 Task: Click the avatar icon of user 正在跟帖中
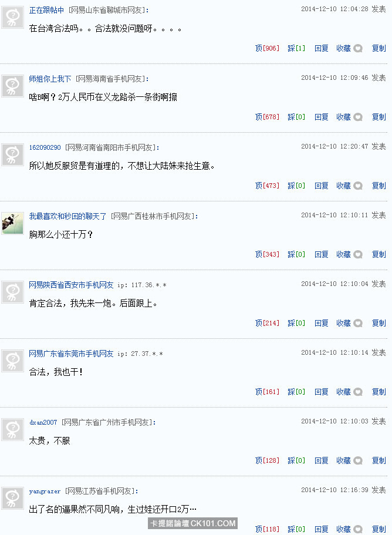(12, 18)
